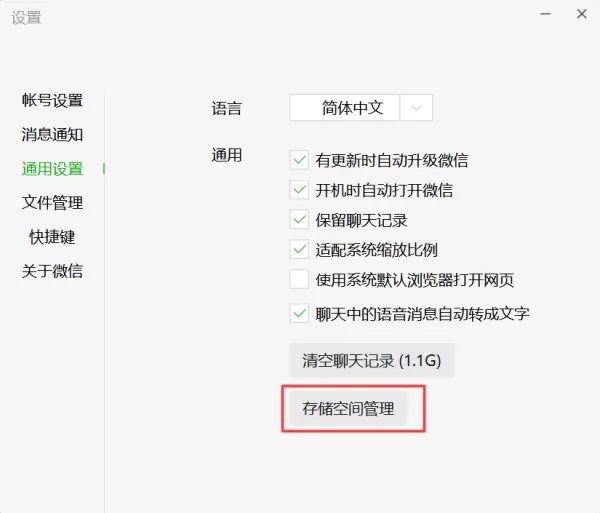
Task: Open the 帐号设置 section
Action: coord(52,101)
